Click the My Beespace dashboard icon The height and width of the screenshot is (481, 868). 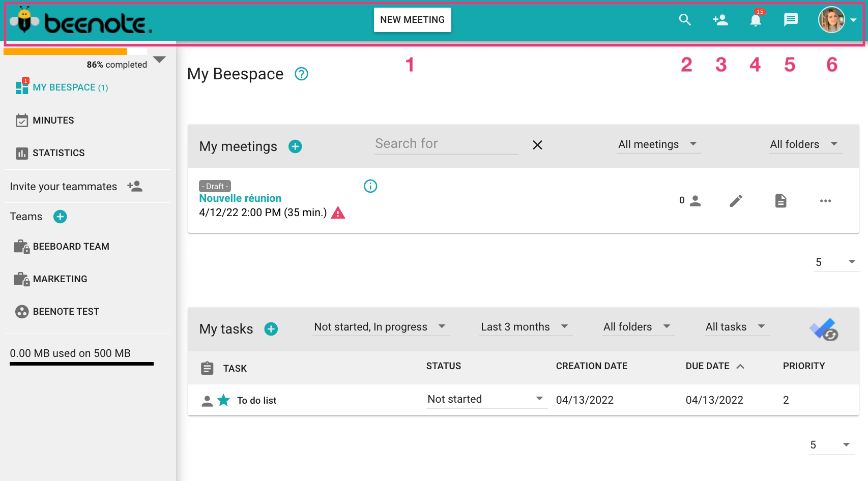pyautogui.click(x=22, y=87)
